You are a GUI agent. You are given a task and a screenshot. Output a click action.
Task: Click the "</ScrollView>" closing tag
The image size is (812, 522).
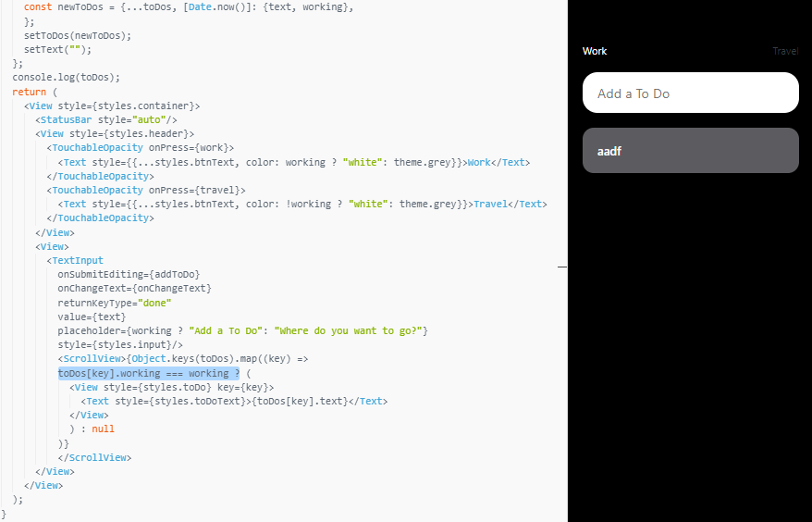coord(94,458)
